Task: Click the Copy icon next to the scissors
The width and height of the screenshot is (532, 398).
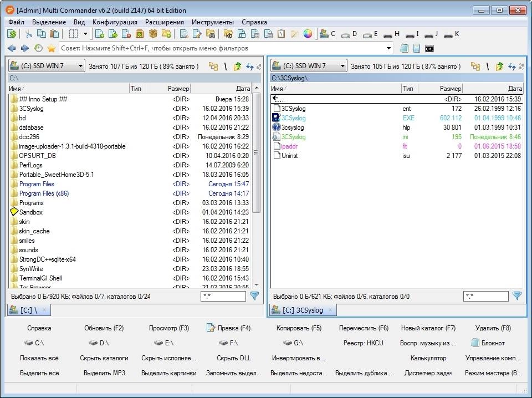Action: 42,34
